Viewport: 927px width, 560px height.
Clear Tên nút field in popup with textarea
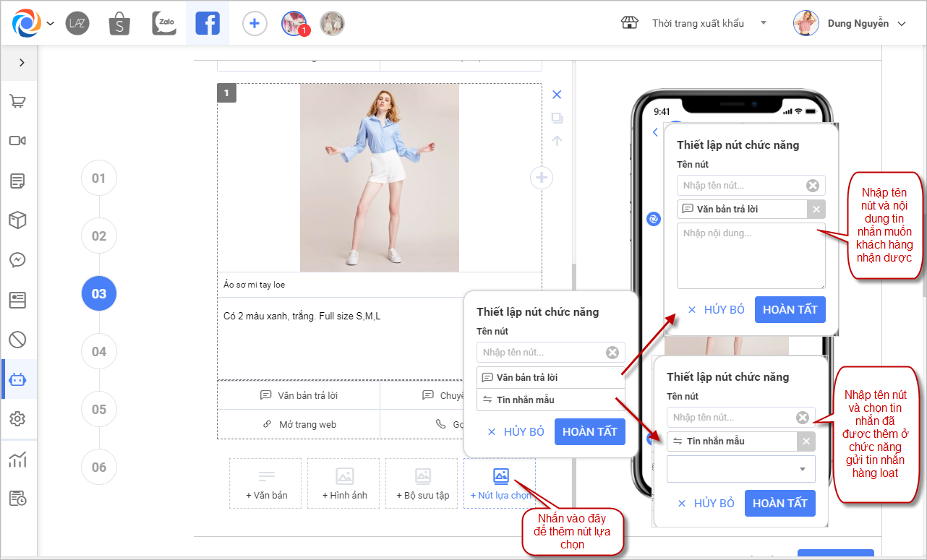[813, 186]
